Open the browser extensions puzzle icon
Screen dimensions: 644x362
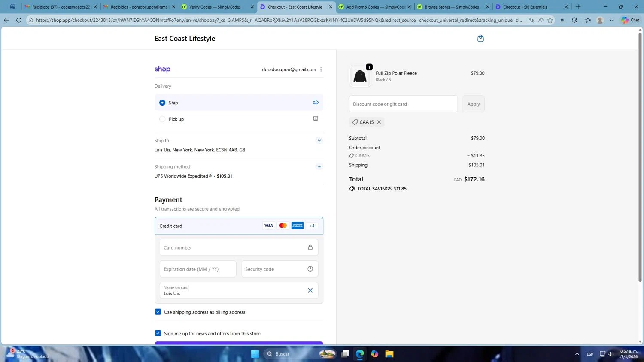[x=574, y=20]
